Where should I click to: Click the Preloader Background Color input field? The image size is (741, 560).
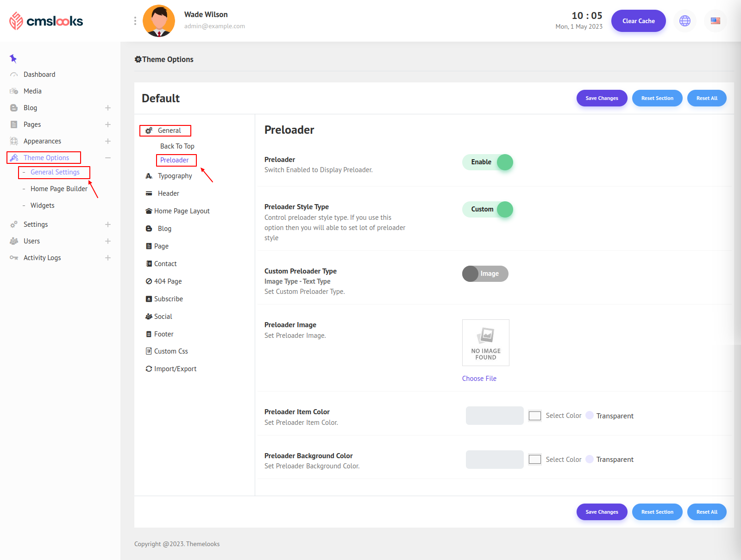coord(494,460)
